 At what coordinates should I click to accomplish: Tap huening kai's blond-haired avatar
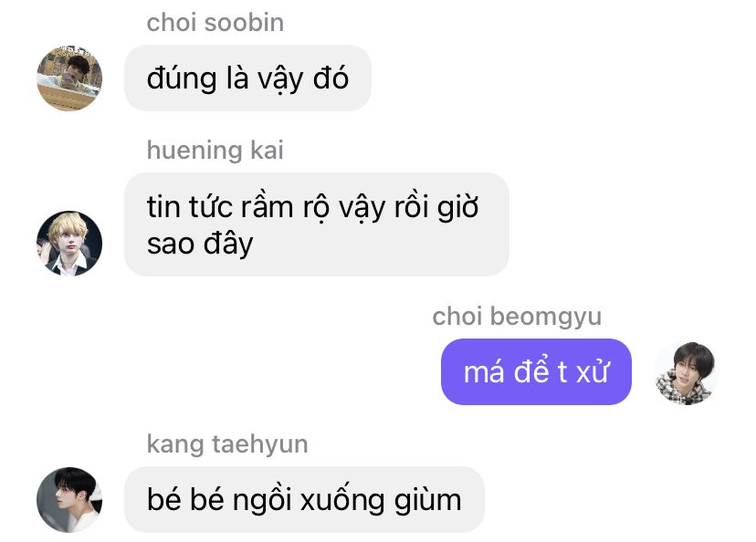(x=69, y=244)
